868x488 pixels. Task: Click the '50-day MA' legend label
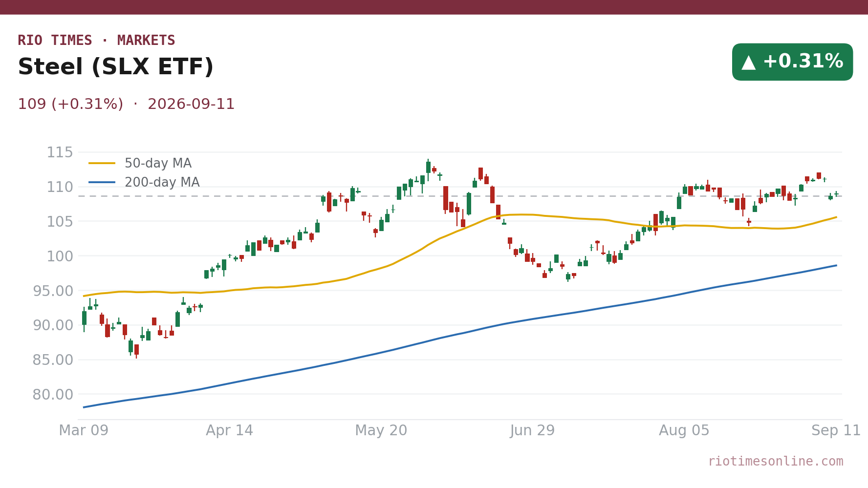tap(158, 164)
